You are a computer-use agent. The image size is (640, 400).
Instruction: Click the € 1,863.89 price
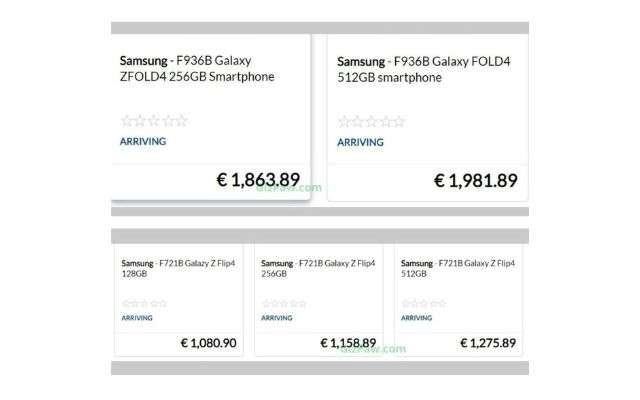258,180
